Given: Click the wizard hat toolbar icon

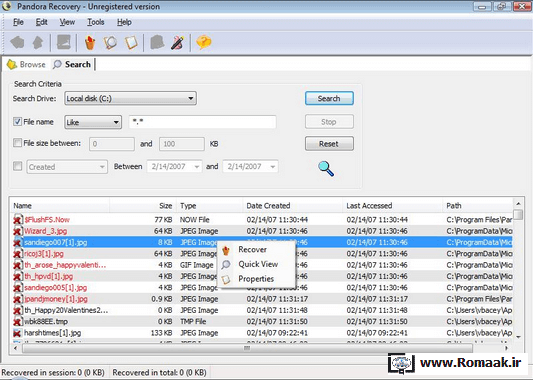Looking at the screenshot, I should [157, 43].
